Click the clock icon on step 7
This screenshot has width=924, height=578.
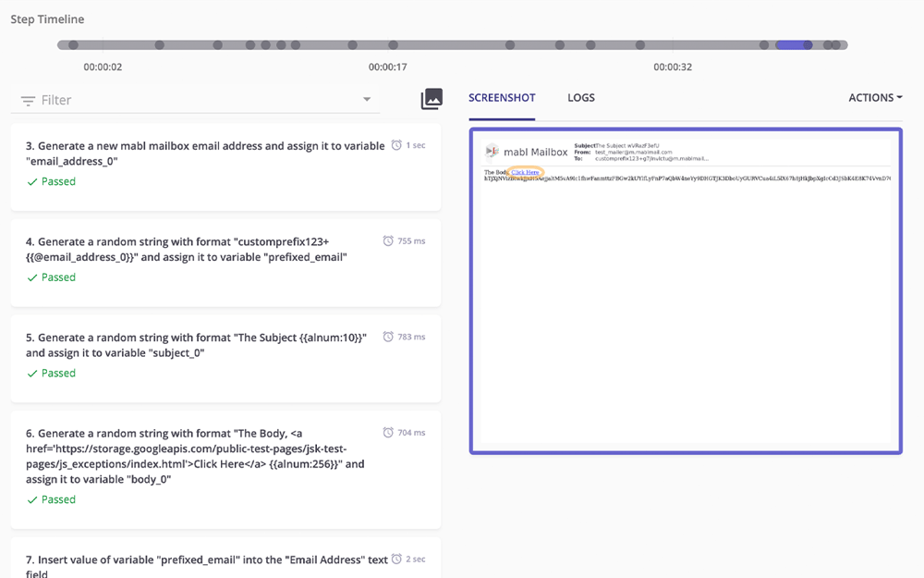[x=396, y=559]
